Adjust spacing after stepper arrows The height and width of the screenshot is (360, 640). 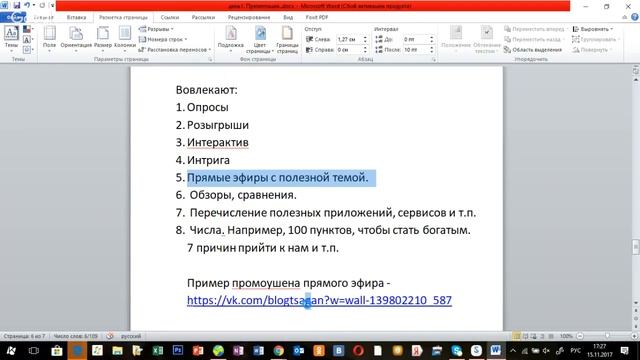click(431, 49)
